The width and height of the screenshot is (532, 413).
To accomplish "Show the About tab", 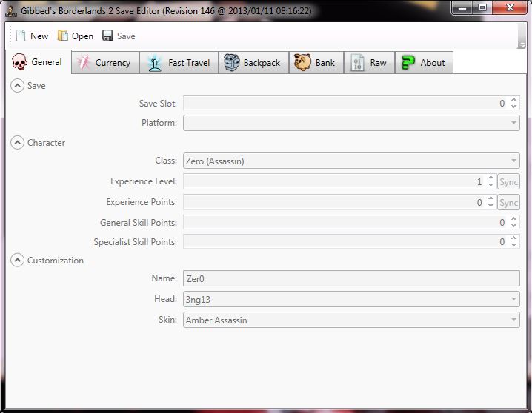I will tap(424, 63).
